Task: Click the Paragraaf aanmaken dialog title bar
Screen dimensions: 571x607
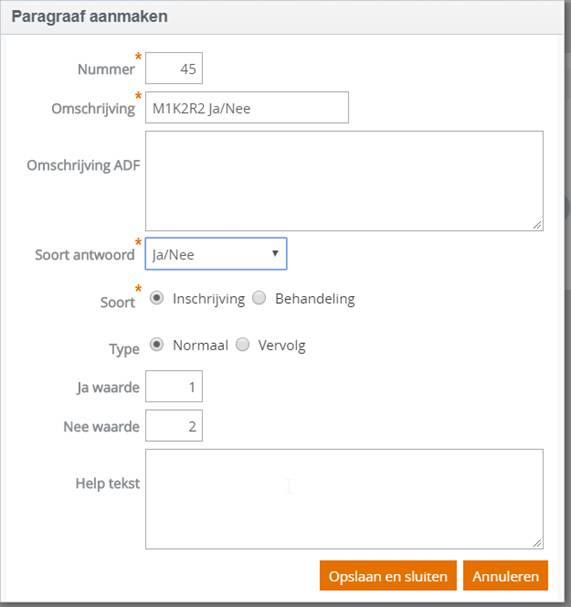Action: [x=282, y=17]
